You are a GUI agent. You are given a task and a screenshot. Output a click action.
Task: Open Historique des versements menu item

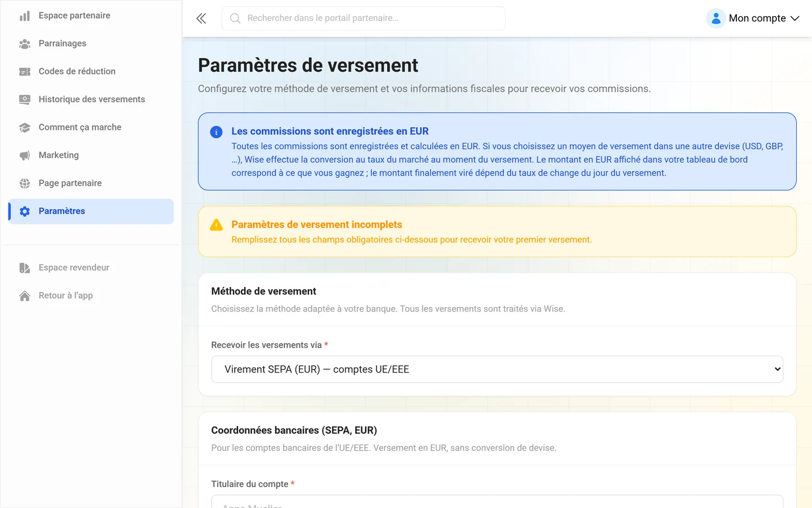(x=91, y=99)
